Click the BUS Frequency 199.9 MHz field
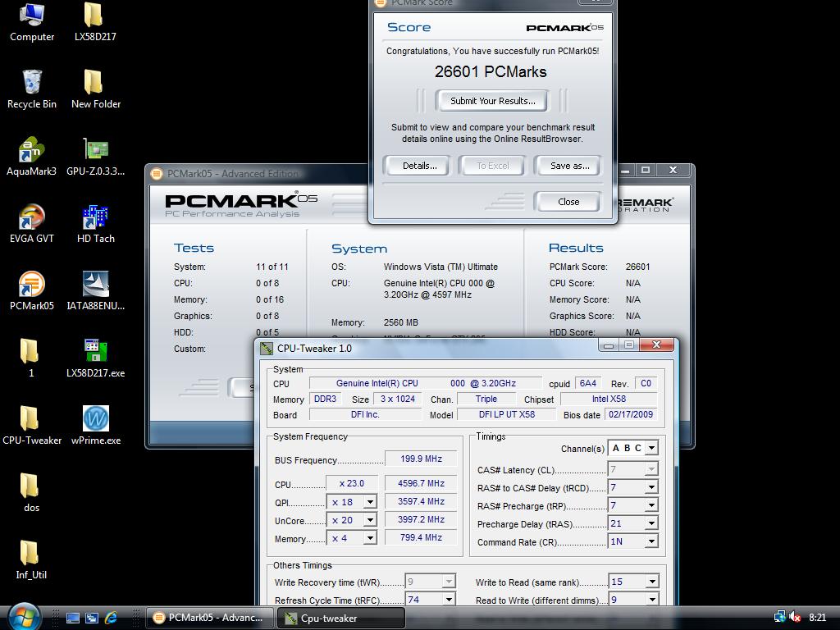This screenshot has width=840, height=630. [421, 459]
